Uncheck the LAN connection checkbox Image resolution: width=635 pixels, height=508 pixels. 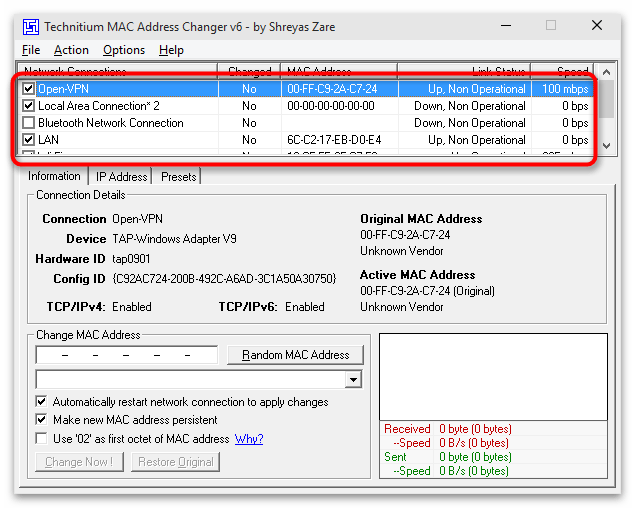click(28, 140)
